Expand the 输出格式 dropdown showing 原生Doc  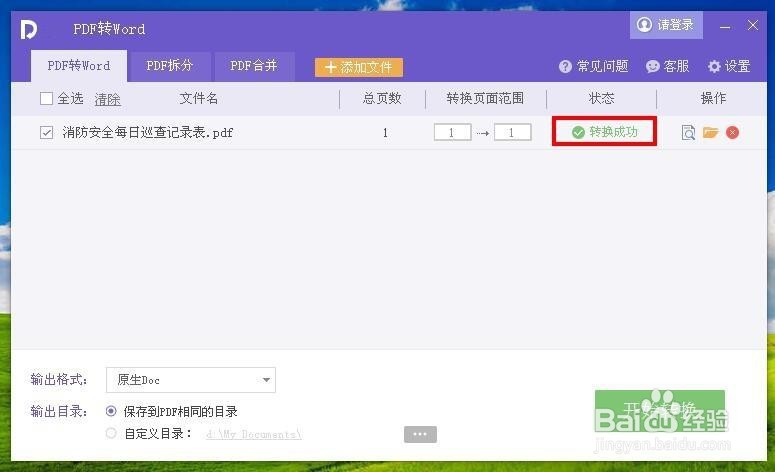click(191, 380)
